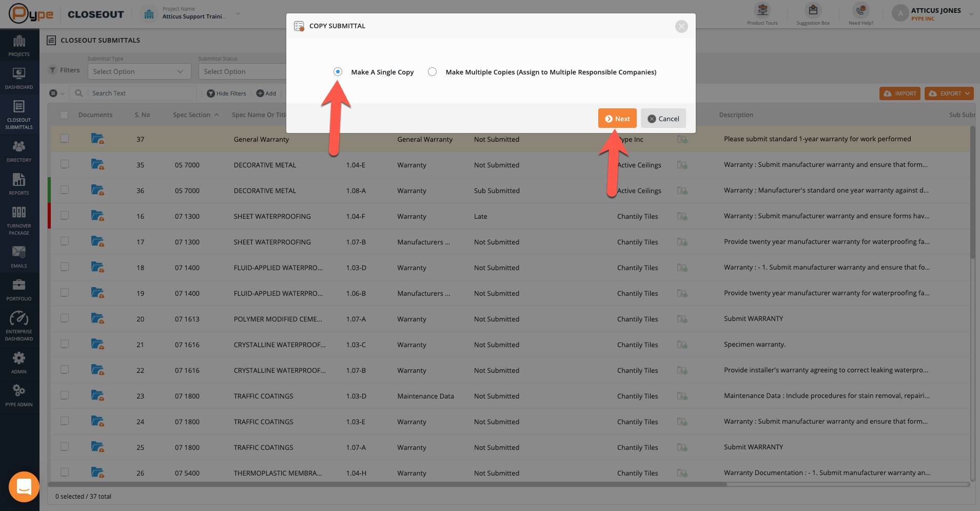The height and width of the screenshot is (511, 980).
Task: Open documents folder icon for row 37
Action: point(97,139)
